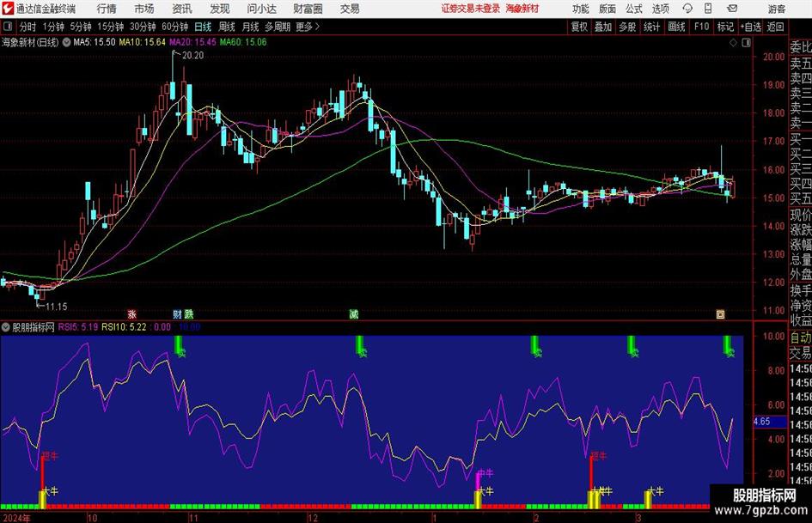This screenshot has height=523, width=812.
Task: Click the 减 event marker
Action: coord(354,313)
